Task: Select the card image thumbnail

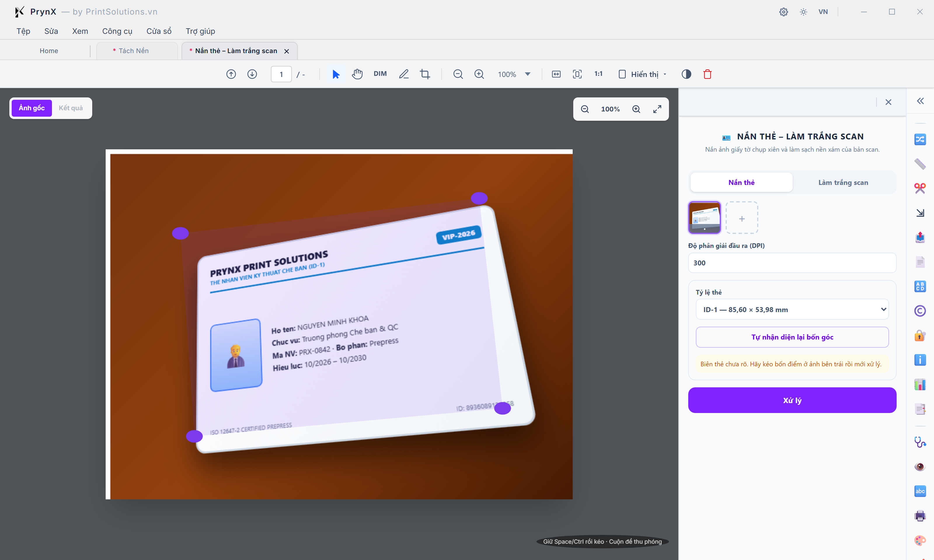Action: [705, 218]
